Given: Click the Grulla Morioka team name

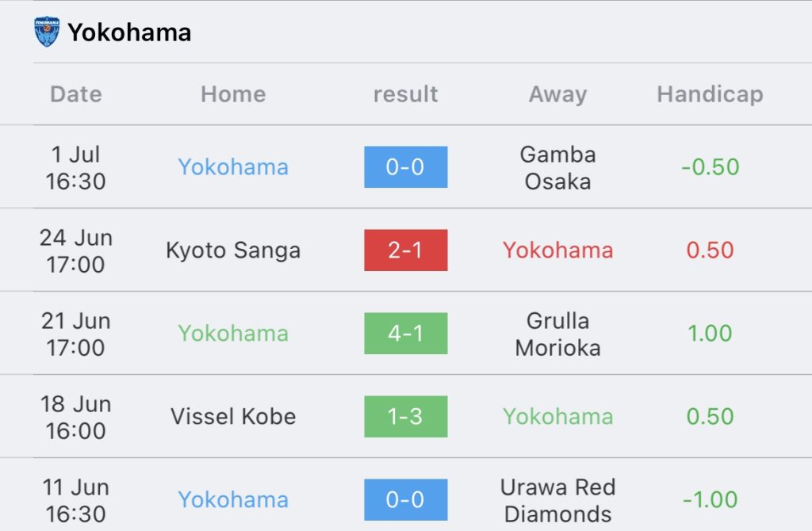Looking at the screenshot, I should point(557,334).
